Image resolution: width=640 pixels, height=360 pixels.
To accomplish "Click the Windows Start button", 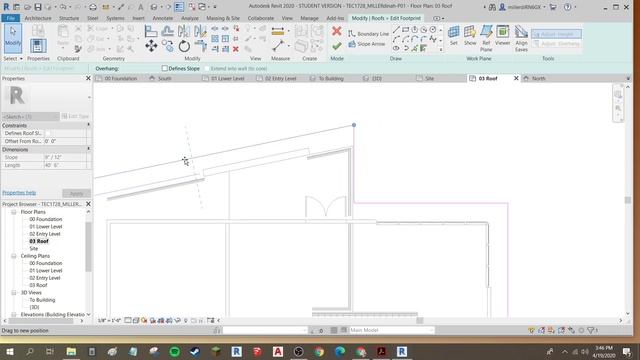I will click(x=9, y=351).
